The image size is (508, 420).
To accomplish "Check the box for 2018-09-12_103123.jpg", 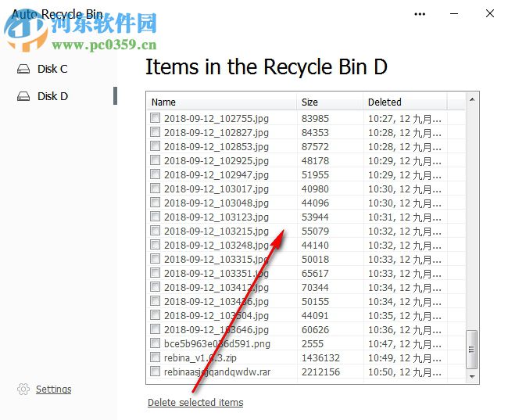I will pyautogui.click(x=156, y=217).
